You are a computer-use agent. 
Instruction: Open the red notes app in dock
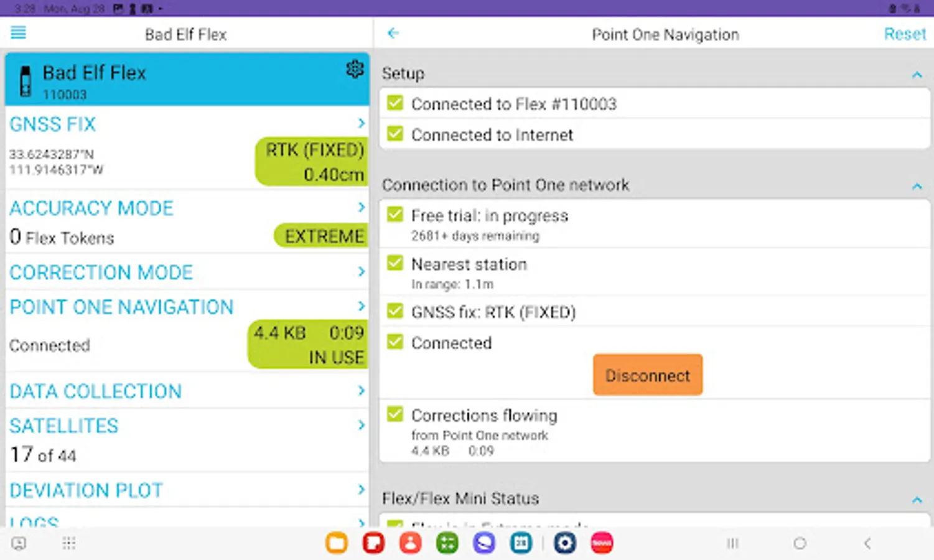tap(373, 543)
